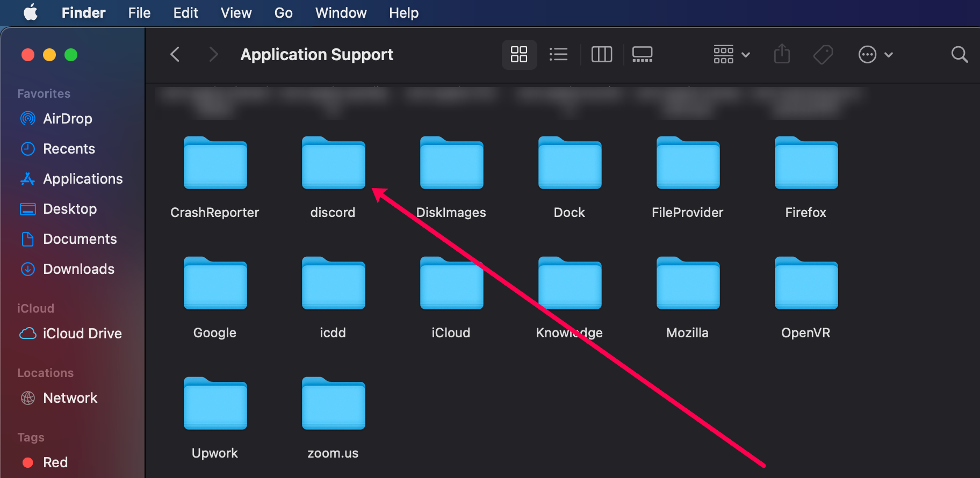Open the Finder menu in the menu bar
Image resolution: width=980 pixels, height=478 pixels.
[83, 12]
